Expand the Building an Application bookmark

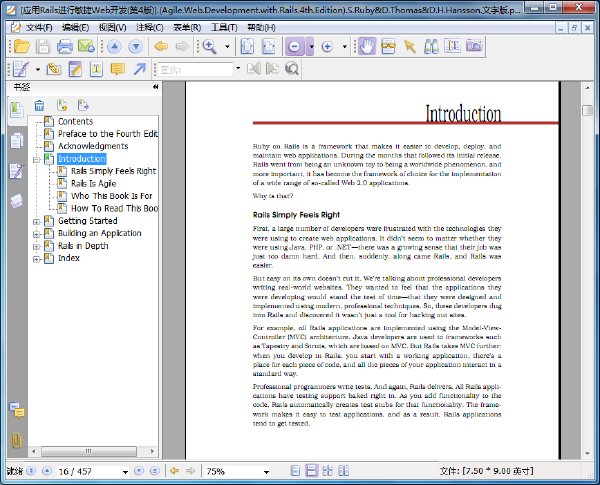(x=37, y=234)
